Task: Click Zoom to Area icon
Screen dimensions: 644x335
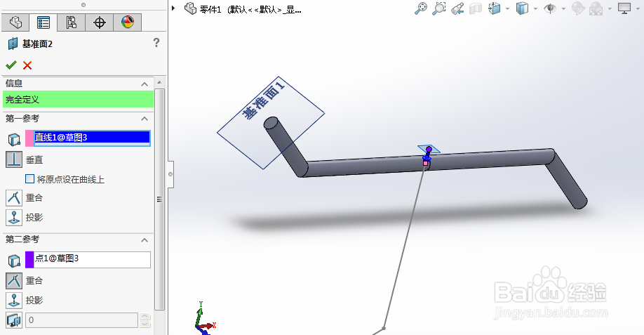Action: 438,8
